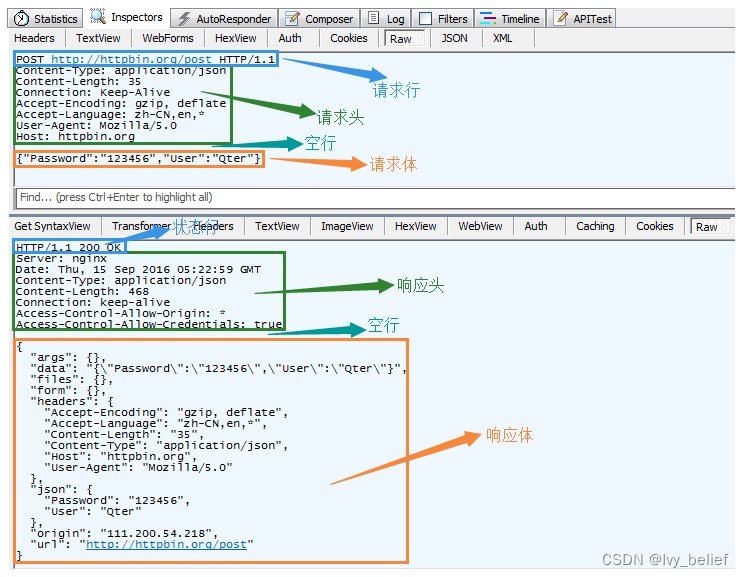Click the 'Host: httpbin.org' request header
Viewport: 744px width, 577px height.
[75, 137]
